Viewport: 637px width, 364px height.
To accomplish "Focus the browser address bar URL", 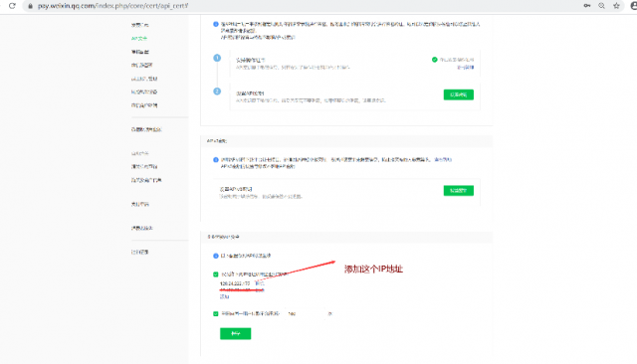I will coord(112,6).
